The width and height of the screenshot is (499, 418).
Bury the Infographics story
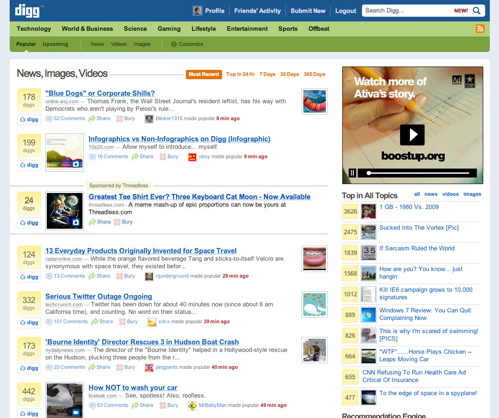pos(169,156)
